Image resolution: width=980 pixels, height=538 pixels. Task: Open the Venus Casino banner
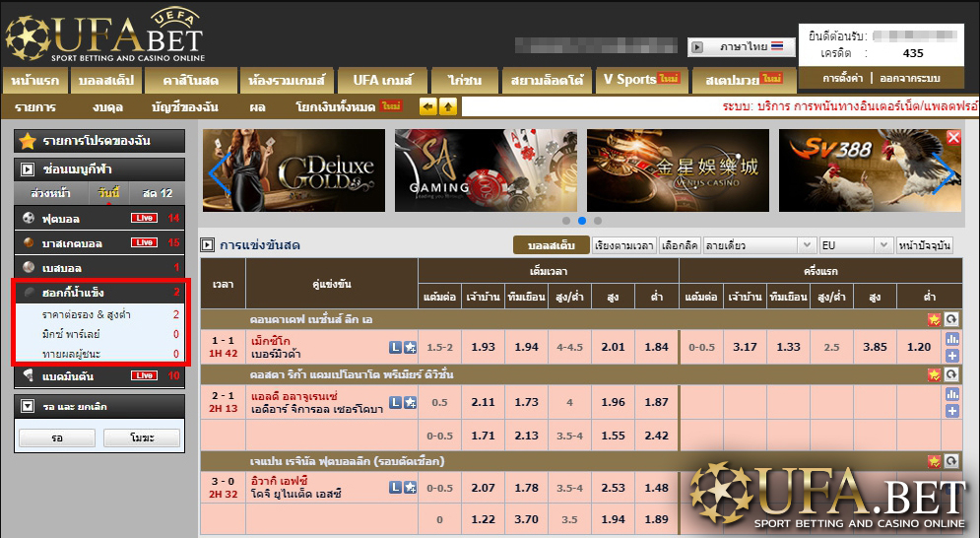click(x=678, y=170)
